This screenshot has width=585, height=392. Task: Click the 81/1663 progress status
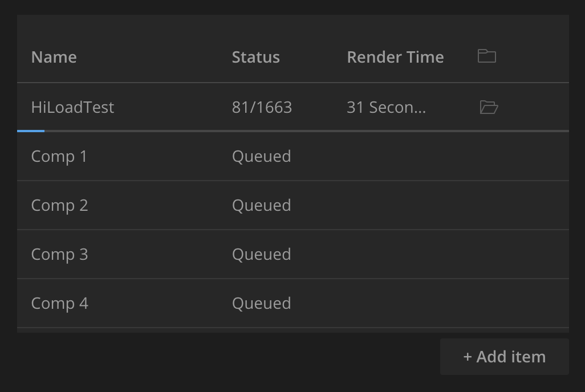(262, 108)
